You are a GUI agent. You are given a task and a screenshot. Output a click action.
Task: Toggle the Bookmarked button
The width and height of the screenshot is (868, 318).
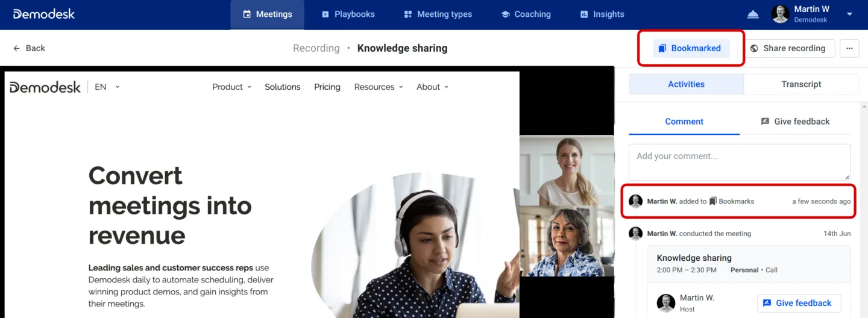(691, 48)
